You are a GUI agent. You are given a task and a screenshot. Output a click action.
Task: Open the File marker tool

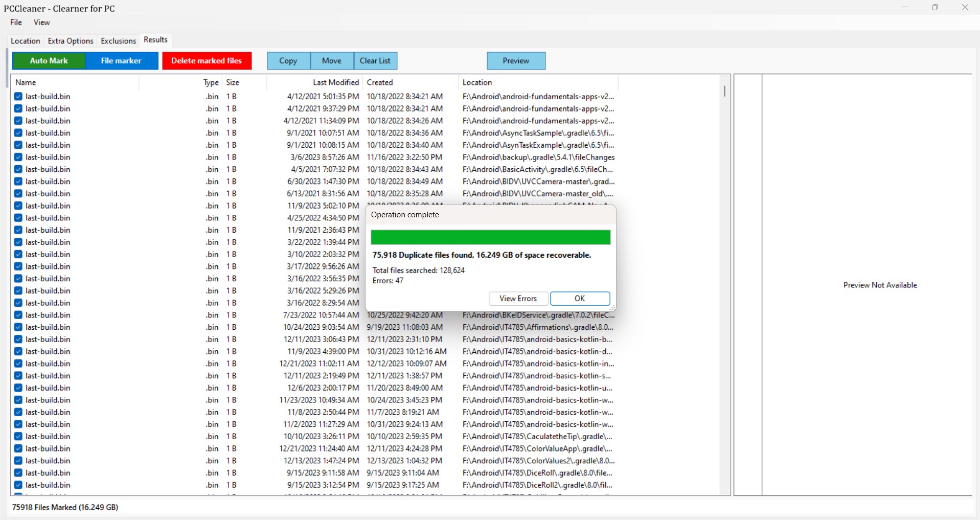[x=121, y=61]
